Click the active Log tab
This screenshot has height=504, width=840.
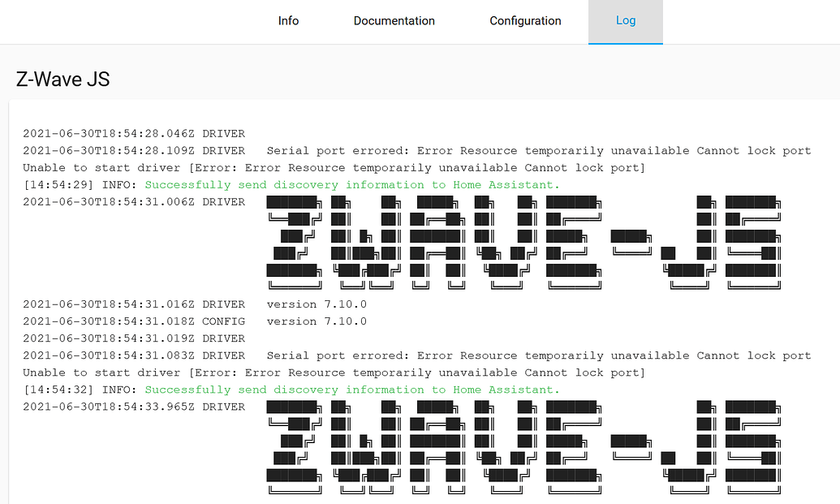pyautogui.click(x=625, y=21)
